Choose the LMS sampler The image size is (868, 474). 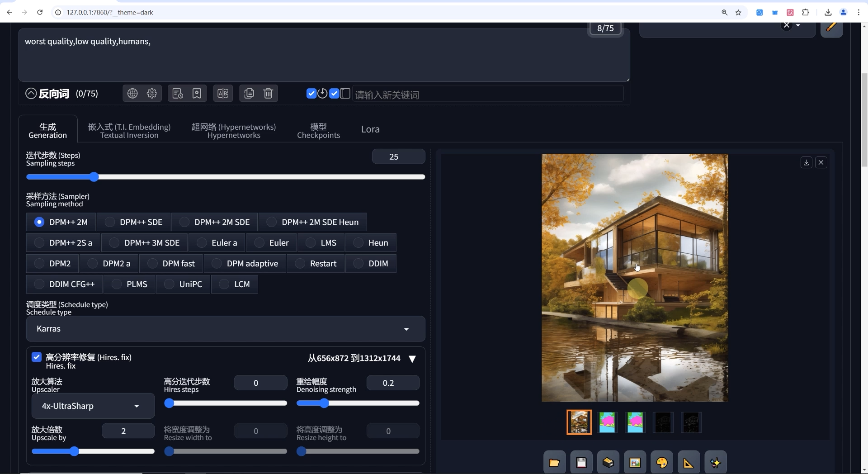tap(321, 243)
